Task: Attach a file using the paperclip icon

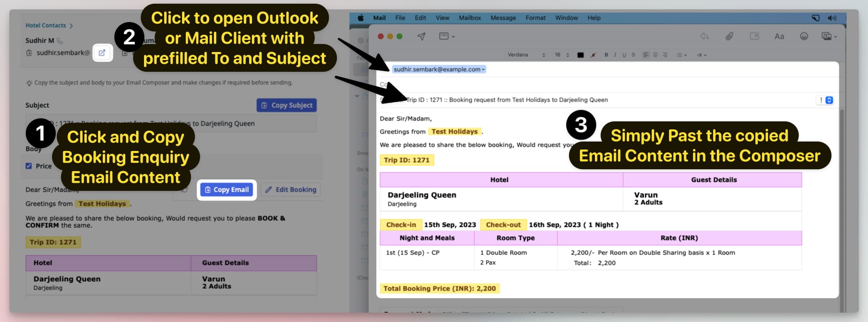Action: 729,37
